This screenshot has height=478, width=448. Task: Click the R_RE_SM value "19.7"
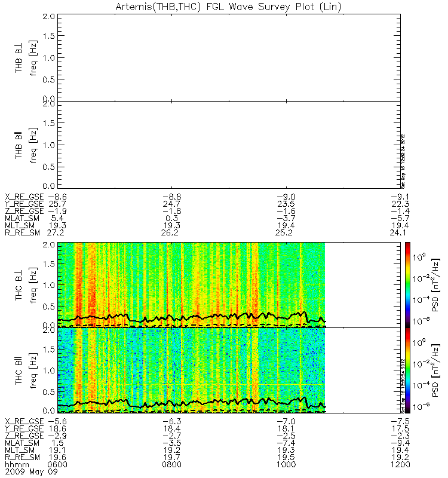171,457
